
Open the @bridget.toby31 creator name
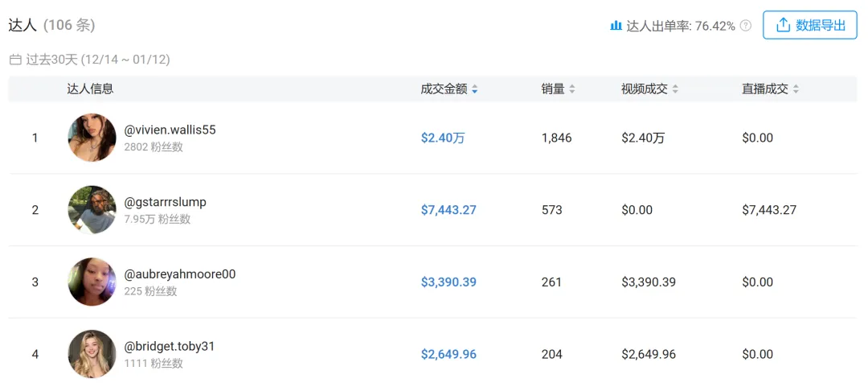170,346
